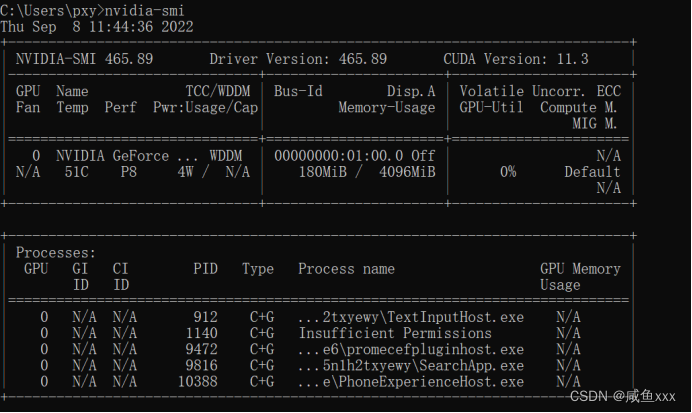Select the Driver Version: 465.89 text
The width and height of the screenshot is (692, 413).
click(298, 59)
